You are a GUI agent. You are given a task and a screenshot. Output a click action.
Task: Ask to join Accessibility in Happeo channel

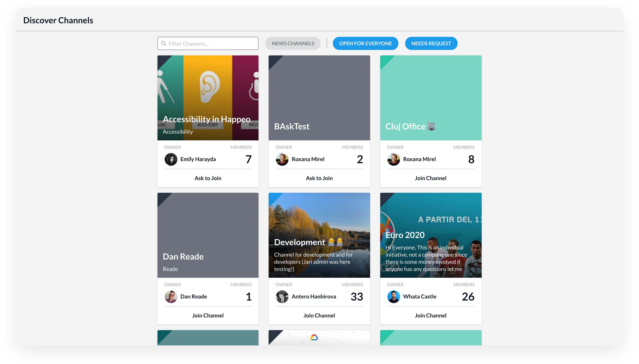click(x=208, y=178)
